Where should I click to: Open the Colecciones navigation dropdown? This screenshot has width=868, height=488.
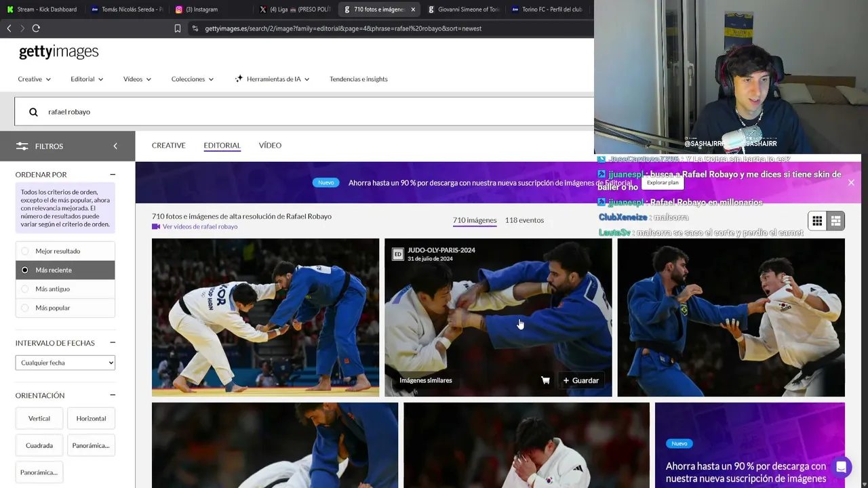[193, 79]
